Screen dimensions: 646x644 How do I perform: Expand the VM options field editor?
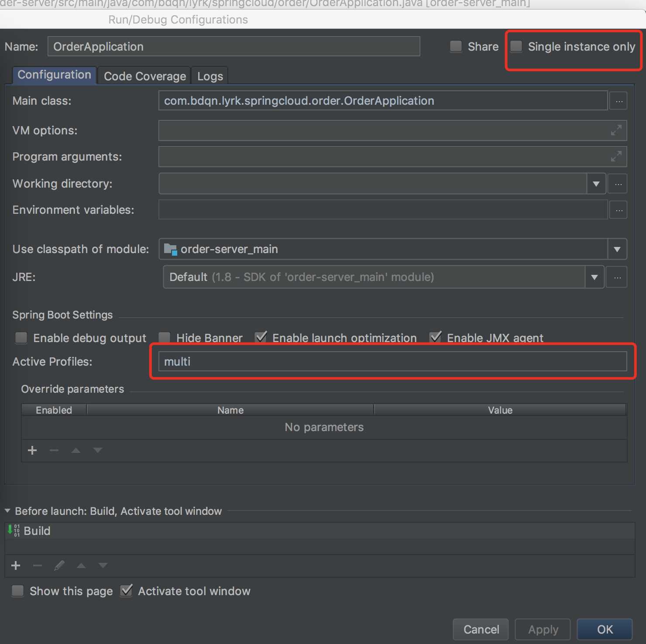(x=616, y=130)
